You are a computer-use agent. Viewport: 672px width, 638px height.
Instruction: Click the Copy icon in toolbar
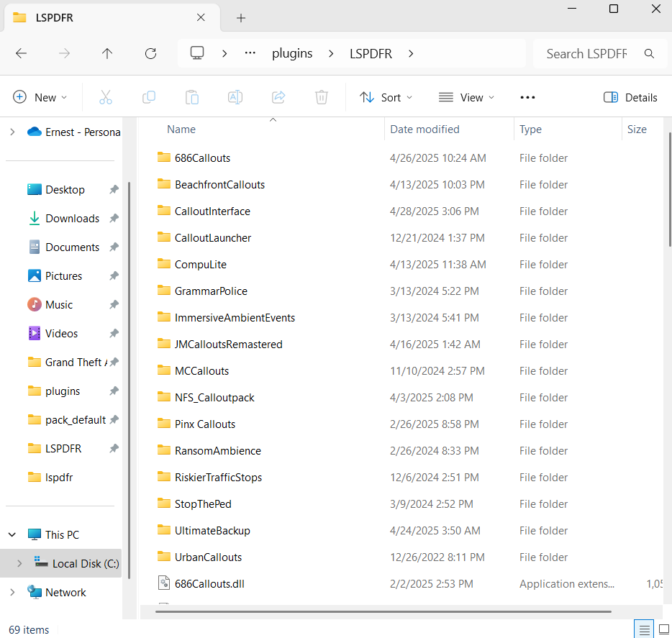pyautogui.click(x=149, y=97)
